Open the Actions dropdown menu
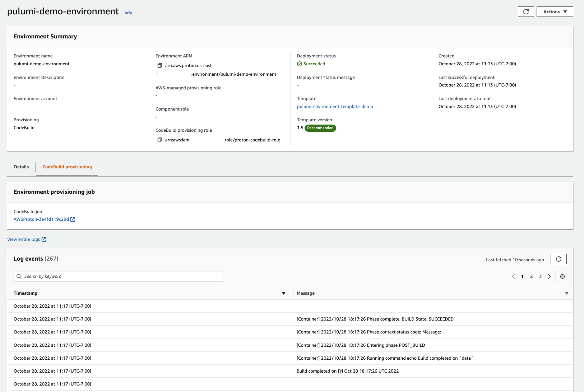This screenshot has width=584, height=392. click(555, 11)
